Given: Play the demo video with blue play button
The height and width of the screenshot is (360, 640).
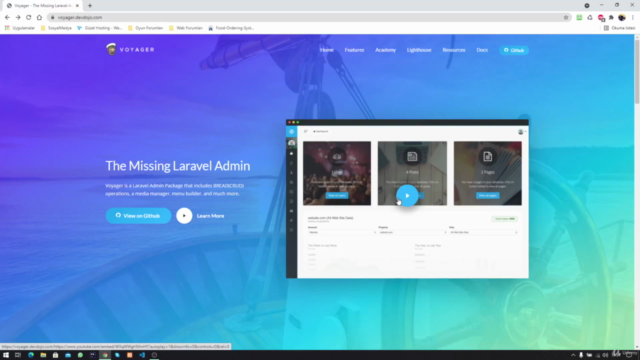Looking at the screenshot, I should click(407, 196).
